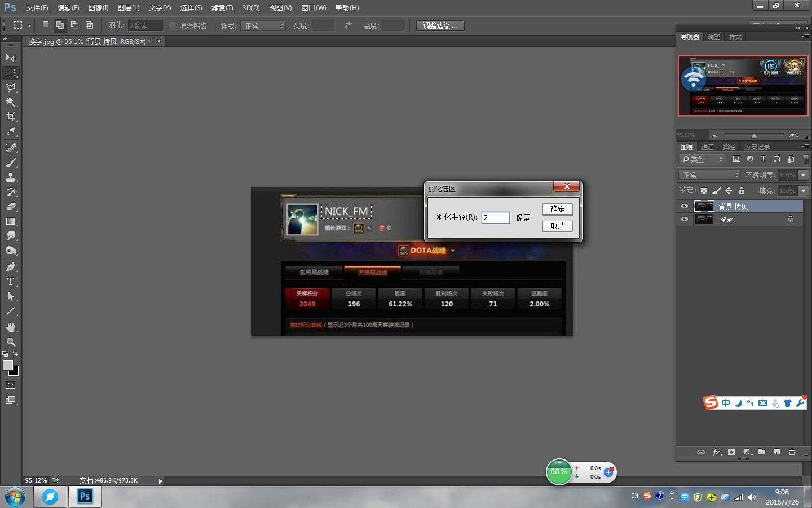Click 取消 in the feather dialog

tap(557, 226)
